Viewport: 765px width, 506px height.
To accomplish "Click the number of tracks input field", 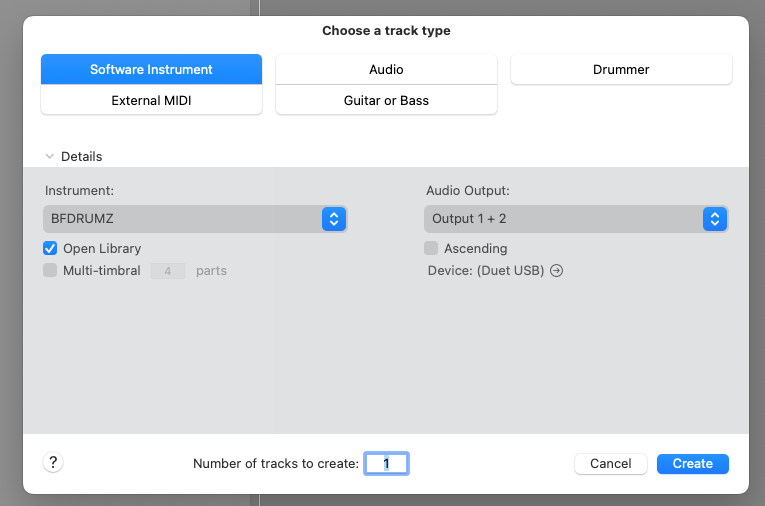I will (x=386, y=463).
